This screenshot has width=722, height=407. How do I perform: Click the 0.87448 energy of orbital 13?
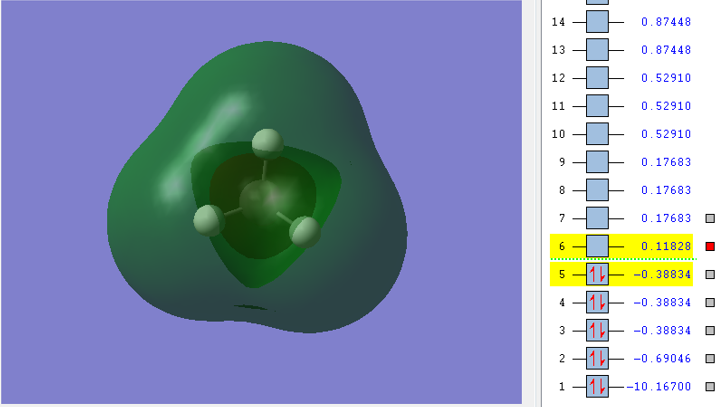[666, 50]
